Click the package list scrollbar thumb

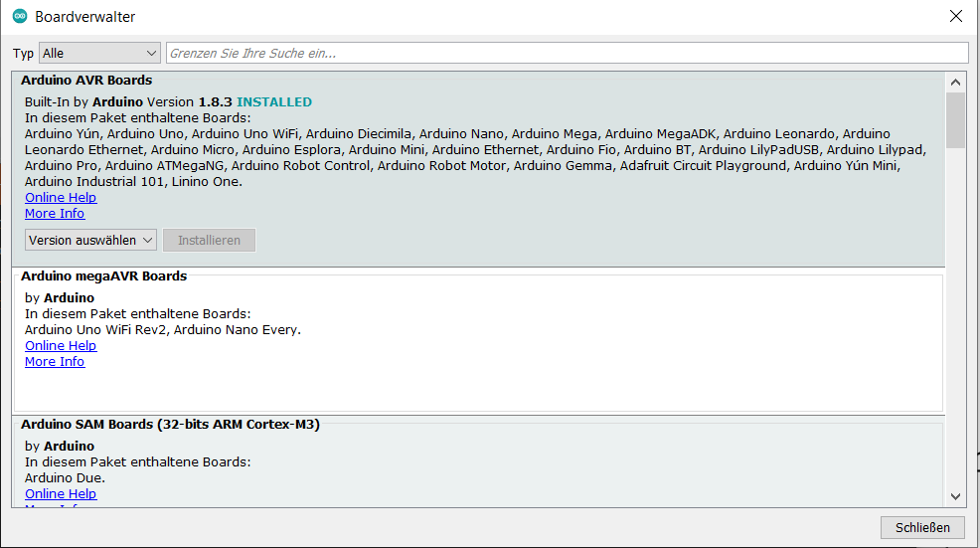(x=955, y=119)
